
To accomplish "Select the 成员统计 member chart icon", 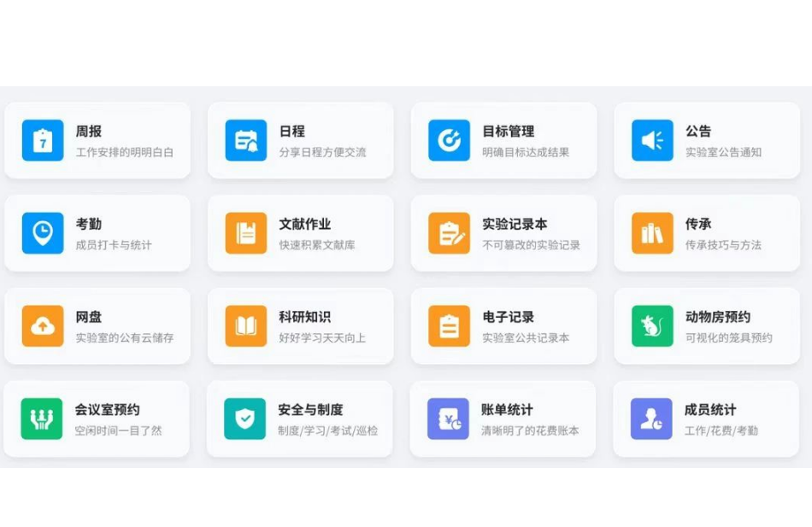I will [x=651, y=419].
